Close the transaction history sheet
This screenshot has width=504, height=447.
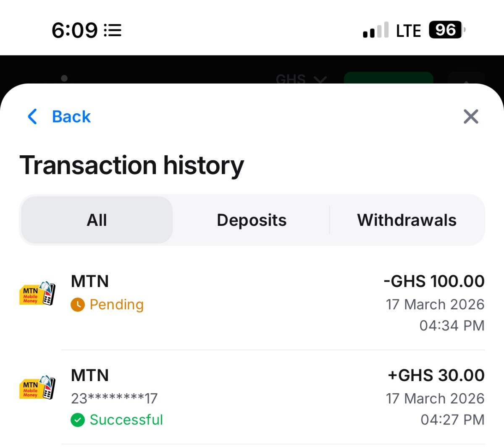pos(470,117)
